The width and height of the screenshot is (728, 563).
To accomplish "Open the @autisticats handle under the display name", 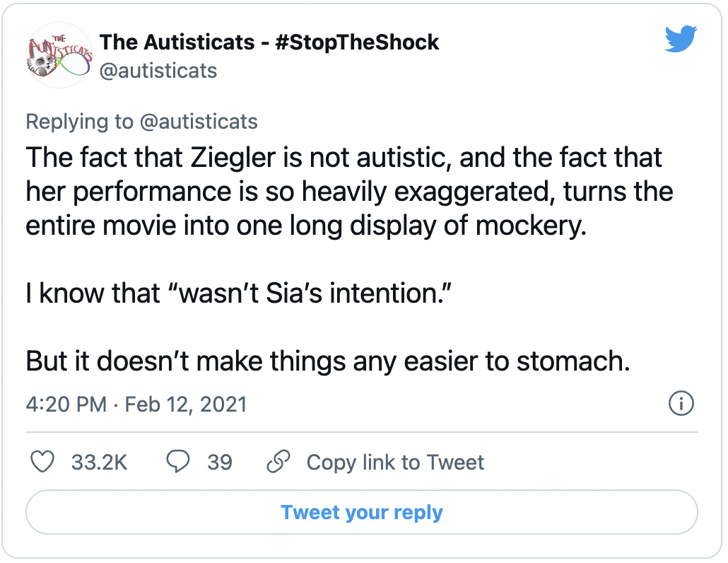I will 158,71.
